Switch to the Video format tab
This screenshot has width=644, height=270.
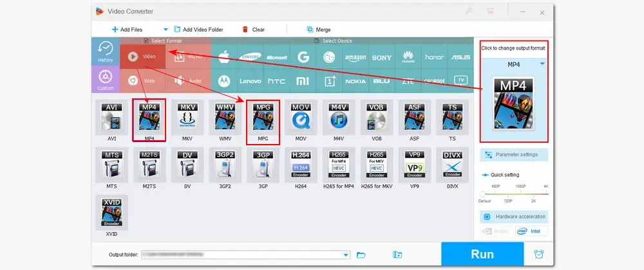(143, 56)
